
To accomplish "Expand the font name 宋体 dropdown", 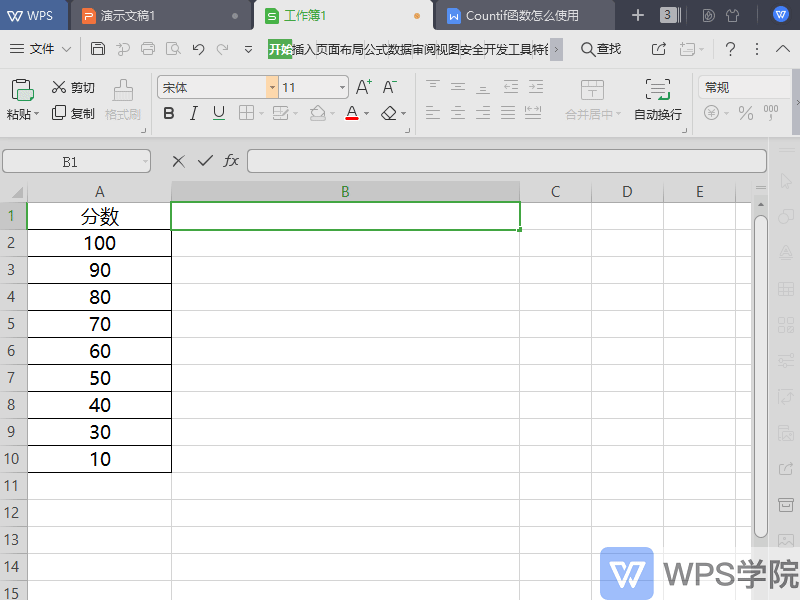I will [x=272, y=87].
